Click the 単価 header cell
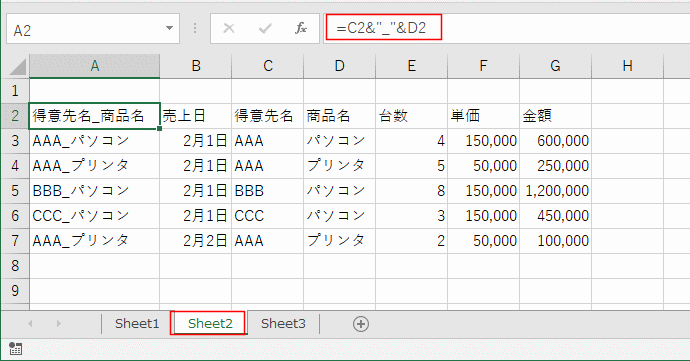The width and height of the screenshot is (690, 361). point(483,116)
